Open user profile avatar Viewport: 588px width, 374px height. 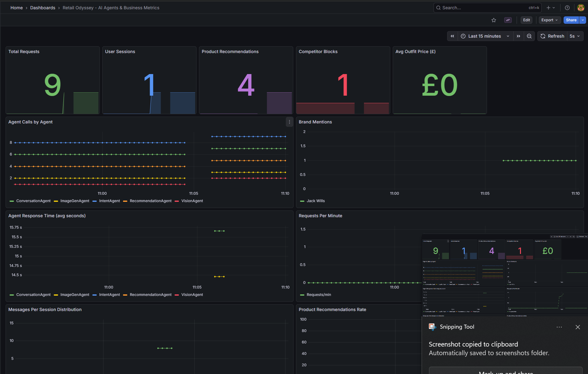coord(581,8)
